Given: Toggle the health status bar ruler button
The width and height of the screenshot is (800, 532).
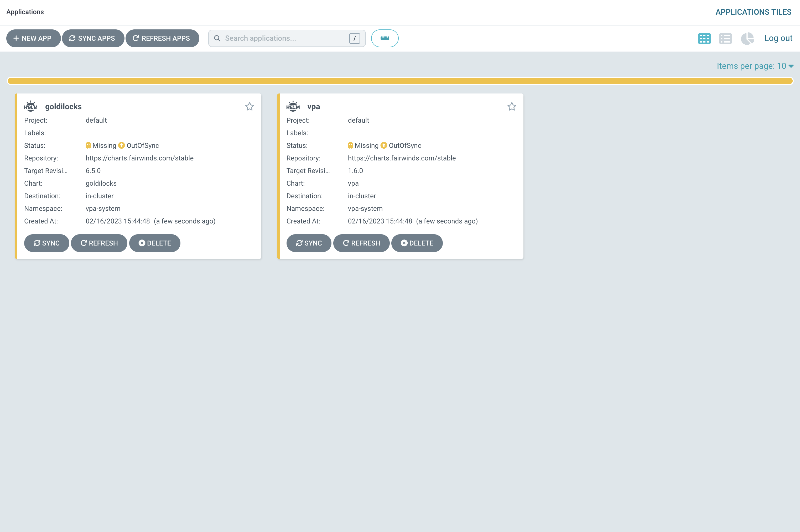Looking at the screenshot, I should click(385, 38).
